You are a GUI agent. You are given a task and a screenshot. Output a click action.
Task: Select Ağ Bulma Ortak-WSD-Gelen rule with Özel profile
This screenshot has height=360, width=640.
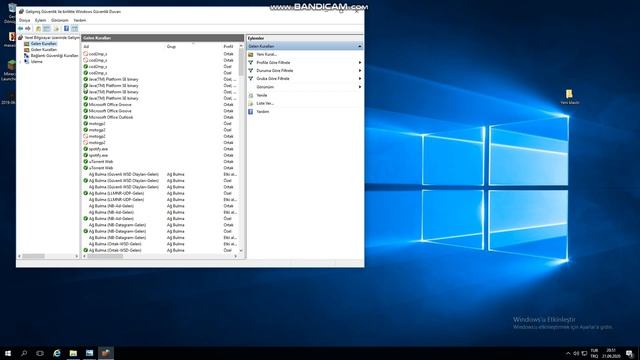tap(160, 250)
